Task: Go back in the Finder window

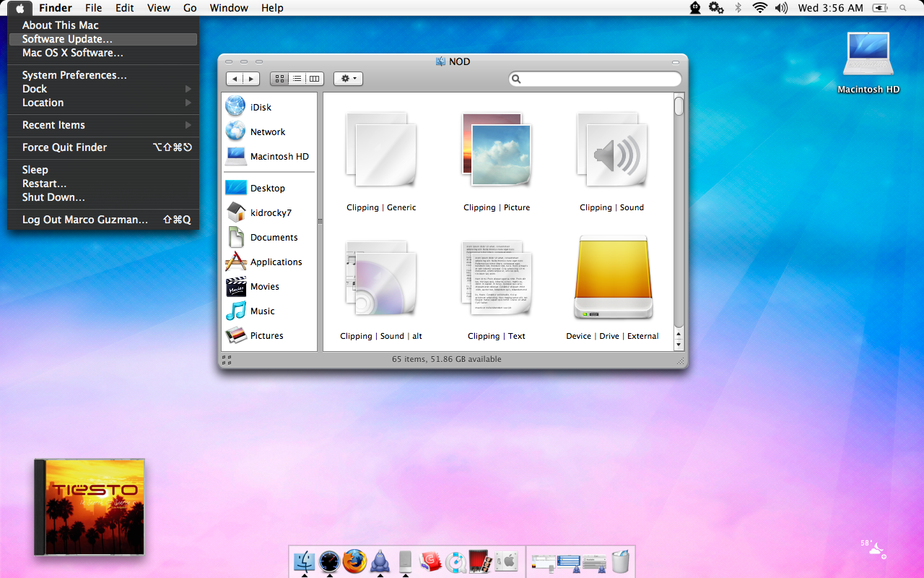Action: click(235, 79)
